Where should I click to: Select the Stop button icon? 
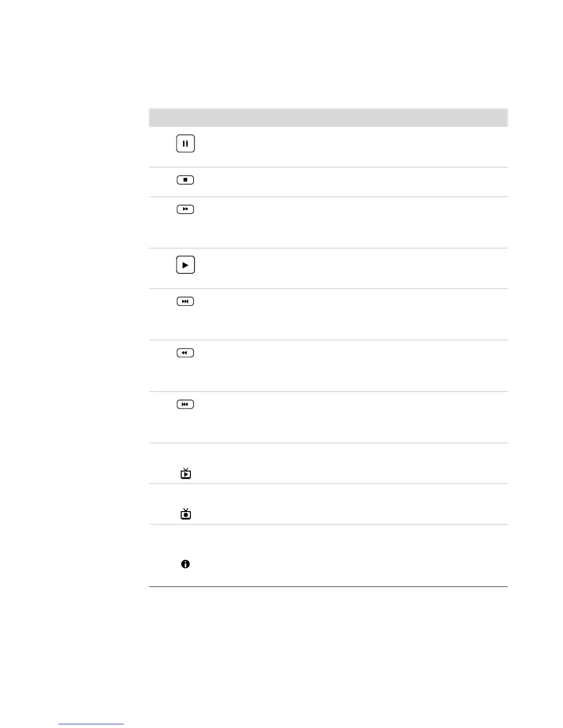(x=185, y=180)
